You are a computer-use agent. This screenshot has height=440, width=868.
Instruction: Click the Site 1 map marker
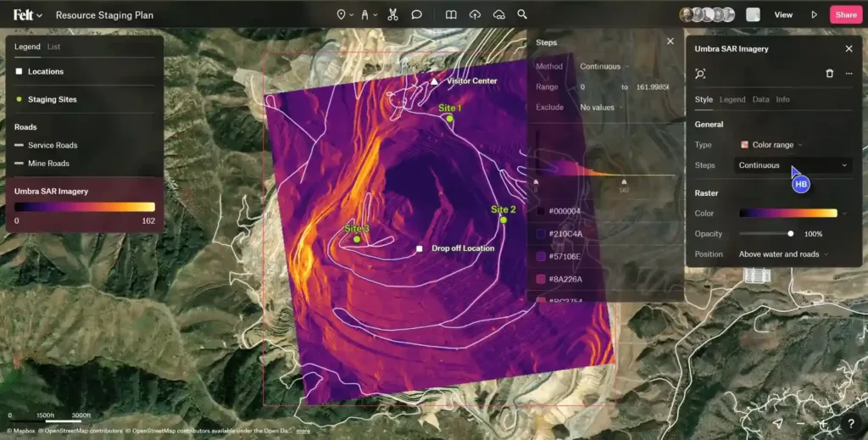click(449, 119)
